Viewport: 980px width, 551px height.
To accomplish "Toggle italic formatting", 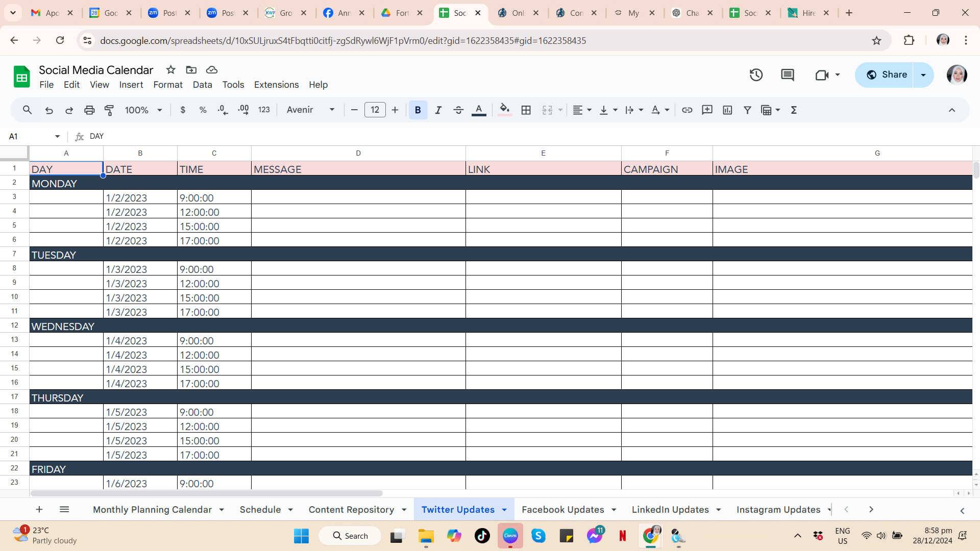I will pyautogui.click(x=438, y=110).
